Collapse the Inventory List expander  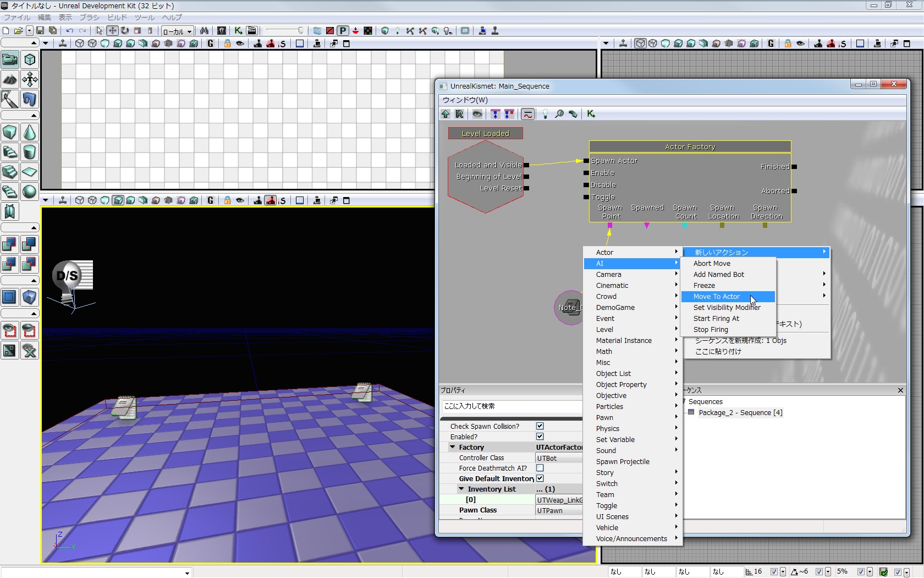click(x=461, y=489)
